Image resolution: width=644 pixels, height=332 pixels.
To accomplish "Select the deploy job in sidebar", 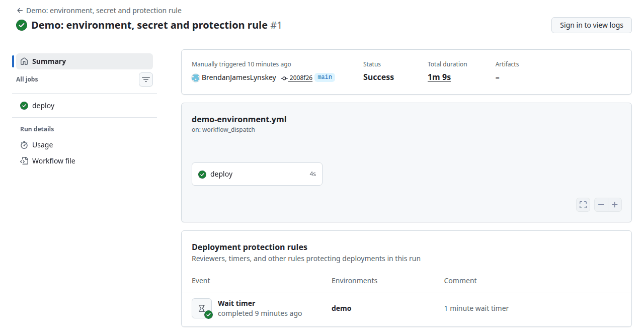I will point(85,106).
